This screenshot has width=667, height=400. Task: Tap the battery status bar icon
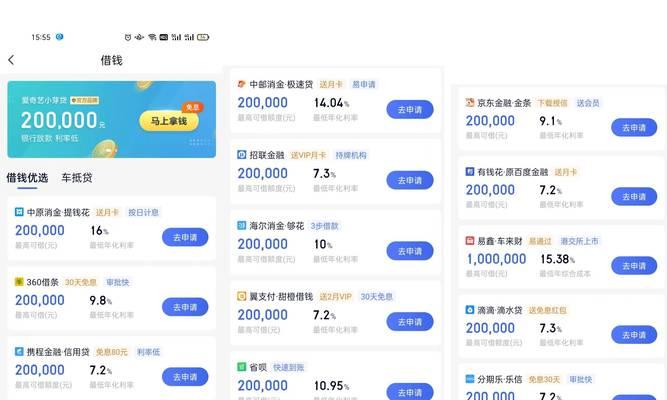click(203, 37)
